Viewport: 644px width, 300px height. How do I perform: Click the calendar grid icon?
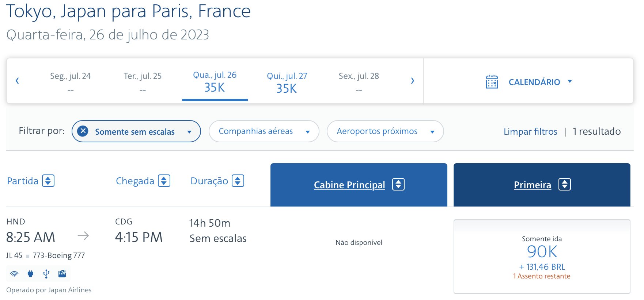coord(492,82)
